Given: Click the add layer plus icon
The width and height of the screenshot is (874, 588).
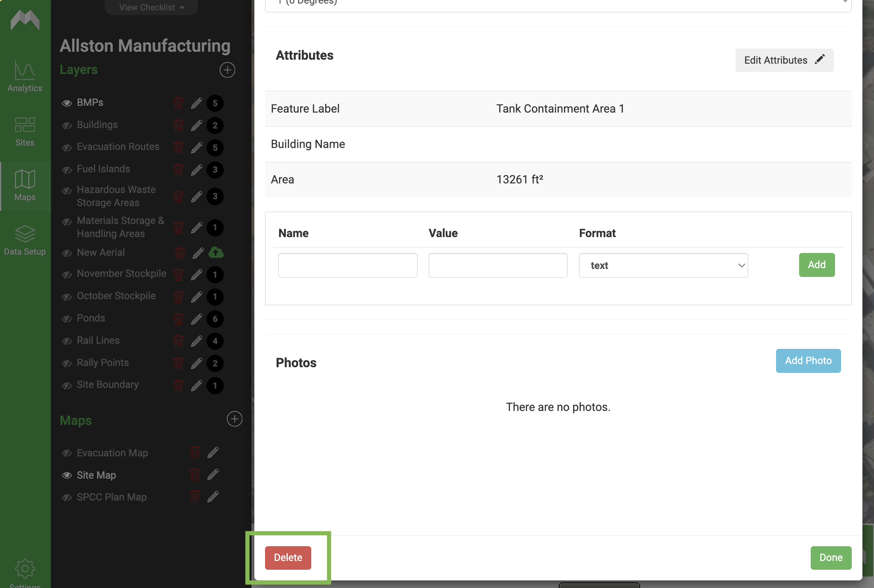Looking at the screenshot, I should pyautogui.click(x=227, y=70).
